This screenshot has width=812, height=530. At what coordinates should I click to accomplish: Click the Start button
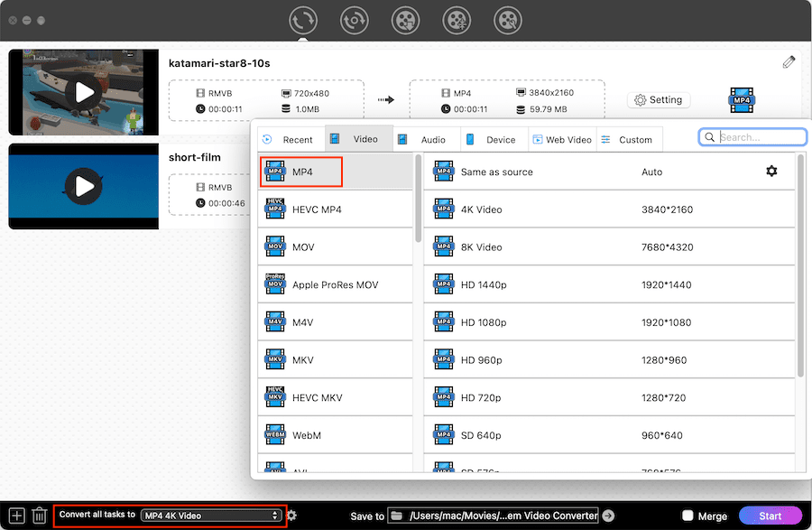(770, 516)
